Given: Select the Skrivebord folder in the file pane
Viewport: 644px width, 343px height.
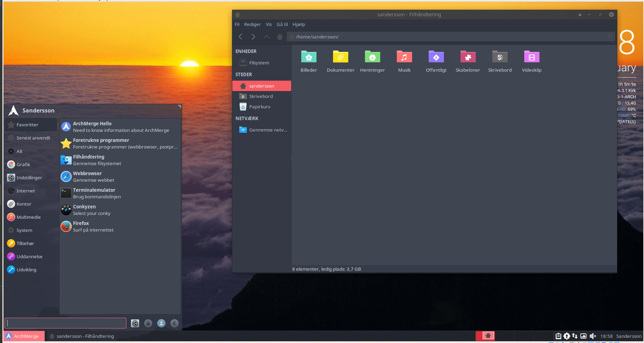Looking at the screenshot, I should pos(500,62).
